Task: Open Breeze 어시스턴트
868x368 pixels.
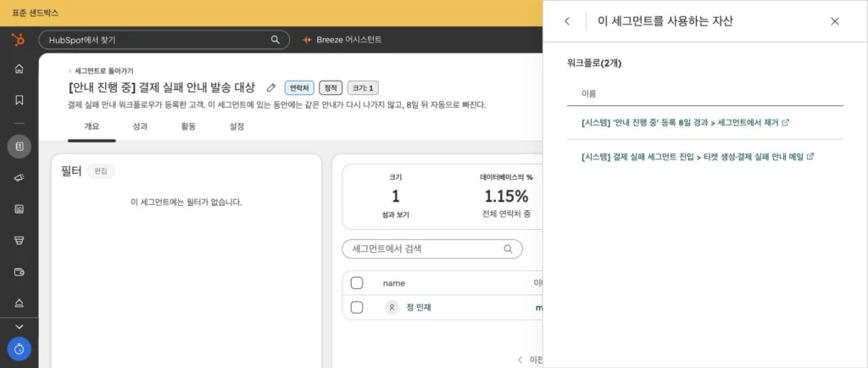Action: [342, 40]
